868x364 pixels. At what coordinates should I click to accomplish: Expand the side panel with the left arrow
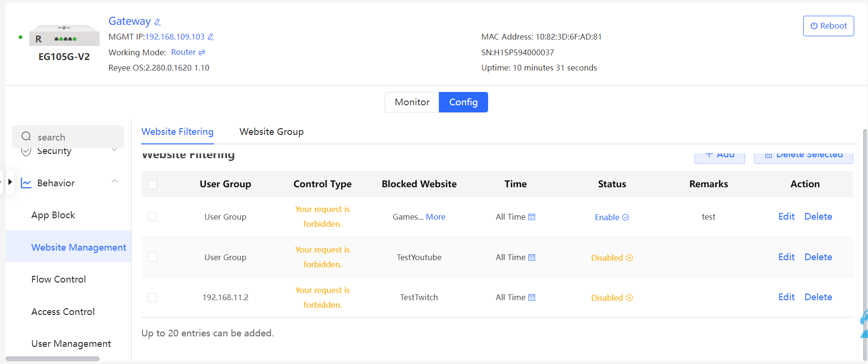(10, 182)
